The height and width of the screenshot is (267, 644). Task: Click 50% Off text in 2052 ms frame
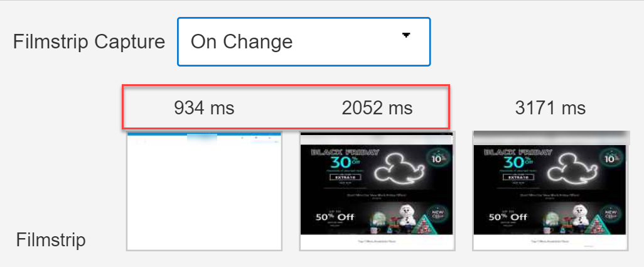point(335,217)
